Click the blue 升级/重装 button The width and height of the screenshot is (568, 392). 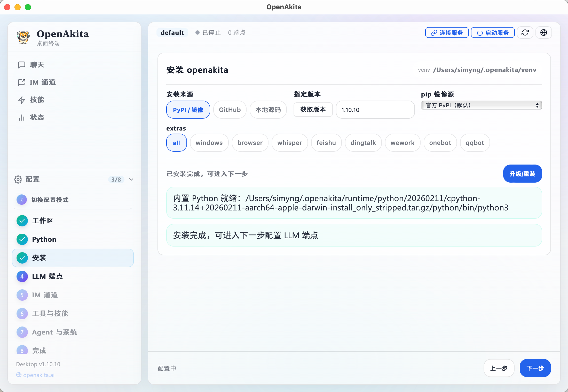(522, 174)
